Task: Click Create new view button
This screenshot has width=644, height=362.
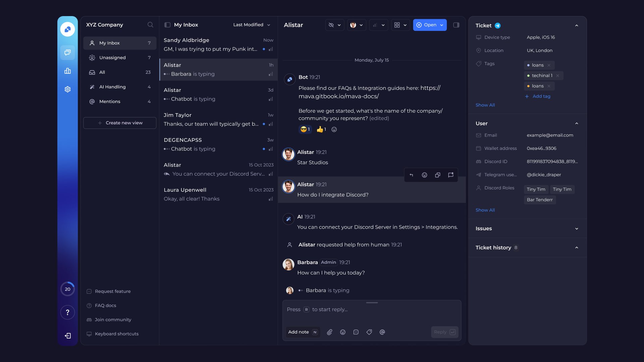Action: click(x=120, y=123)
